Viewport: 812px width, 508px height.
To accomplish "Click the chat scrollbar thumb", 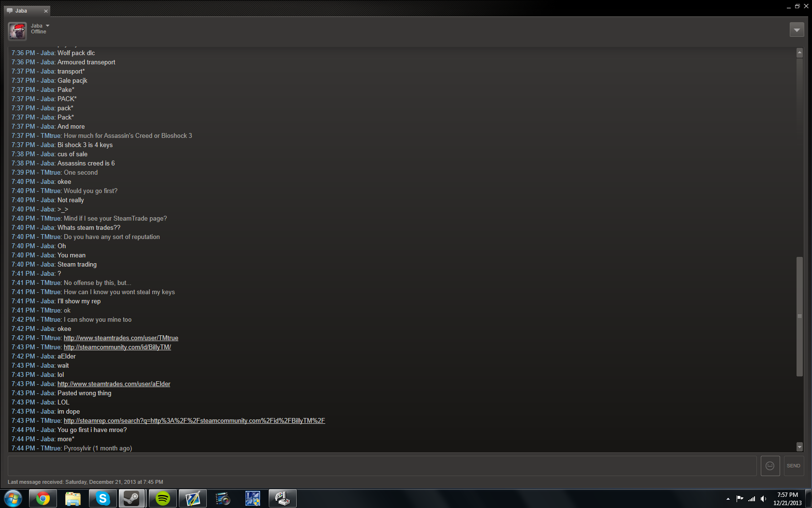I will pos(799,316).
